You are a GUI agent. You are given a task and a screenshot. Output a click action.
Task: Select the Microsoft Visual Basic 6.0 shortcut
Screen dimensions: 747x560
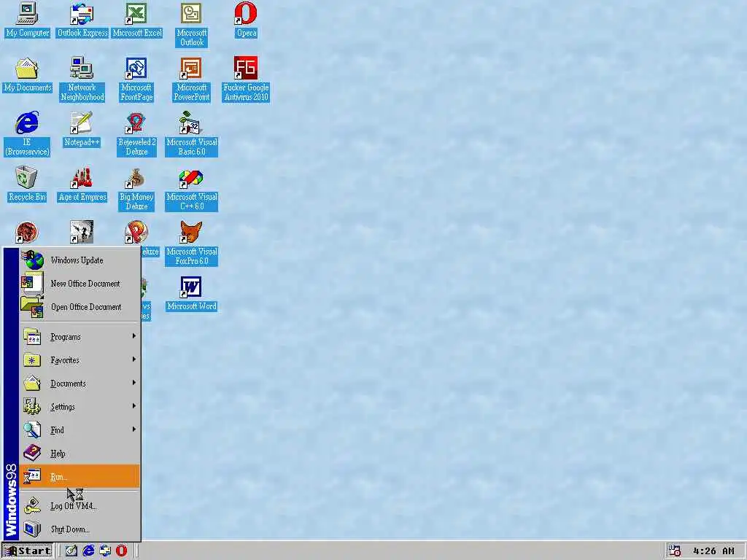pyautogui.click(x=192, y=134)
